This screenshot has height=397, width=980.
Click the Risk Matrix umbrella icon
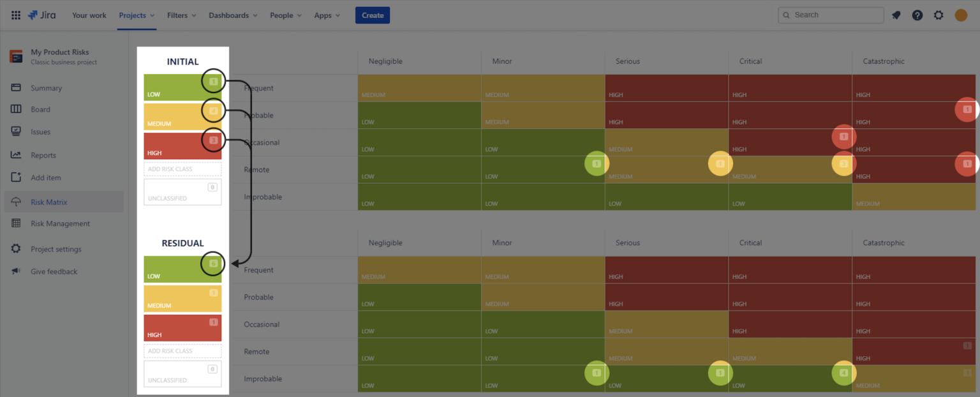[x=16, y=202]
